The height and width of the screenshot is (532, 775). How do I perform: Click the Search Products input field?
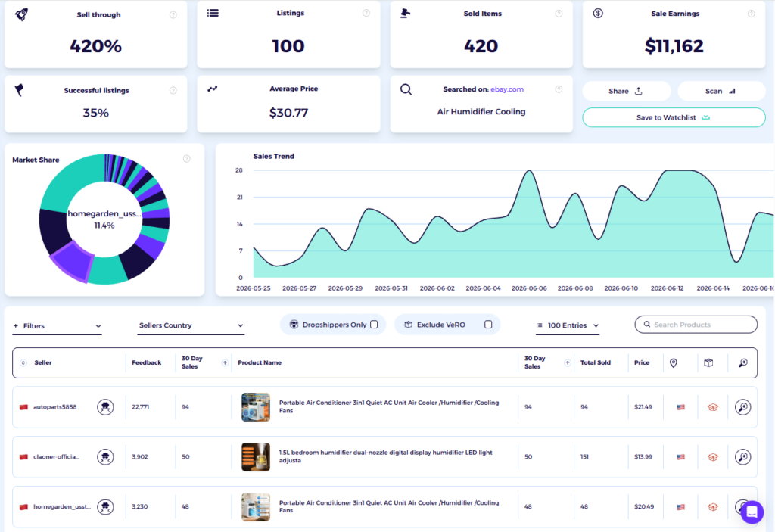[x=696, y=325]
